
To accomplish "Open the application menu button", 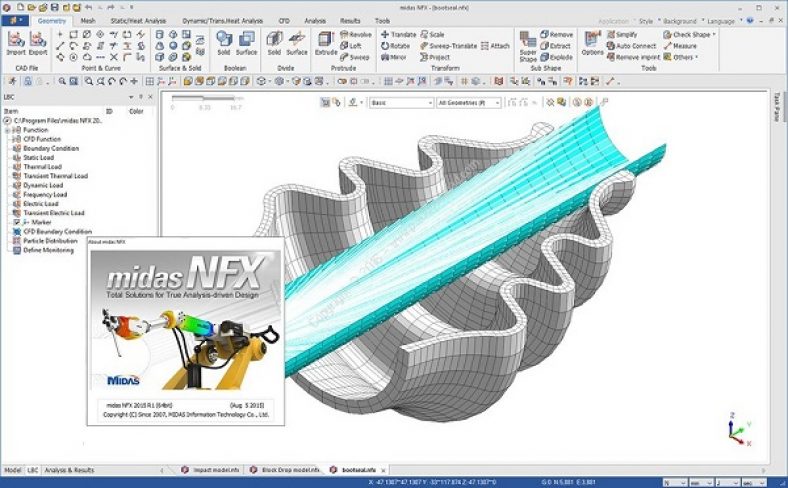I will click(x=15, y=21).
